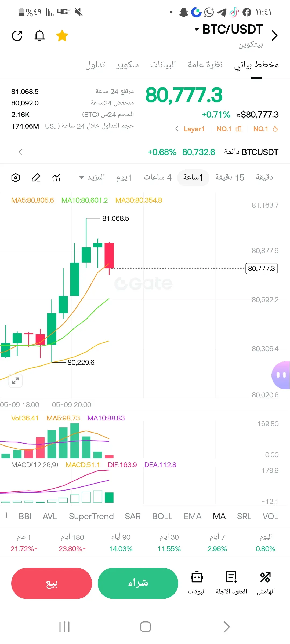
Task: Select the 15 دقيقة timeframe
Action: click(230, 177)
